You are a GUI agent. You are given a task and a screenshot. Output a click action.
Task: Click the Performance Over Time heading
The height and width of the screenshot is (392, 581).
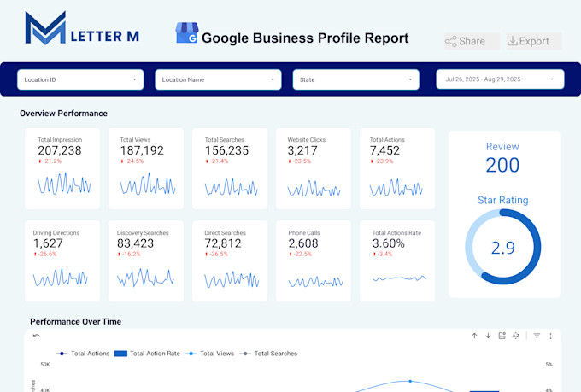pos(75,322)
